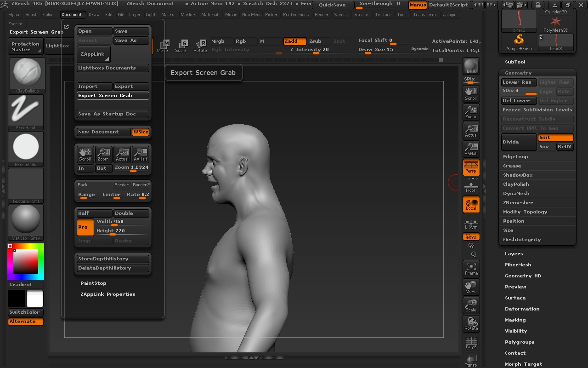Click the AAHalf icon in right shelf

(x=471, y=149)
